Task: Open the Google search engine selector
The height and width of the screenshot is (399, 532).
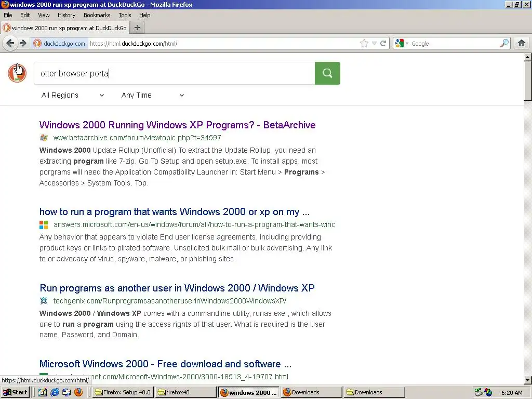Action: click(x=402, y=43)
